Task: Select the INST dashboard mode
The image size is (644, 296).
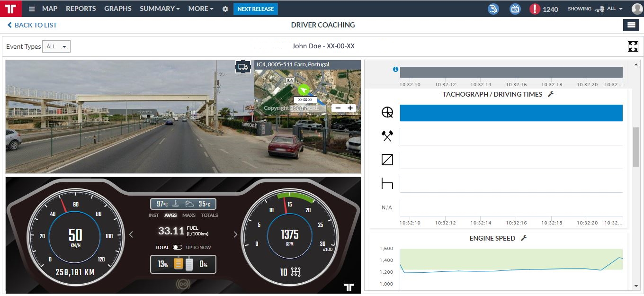Action: (153, 215)
